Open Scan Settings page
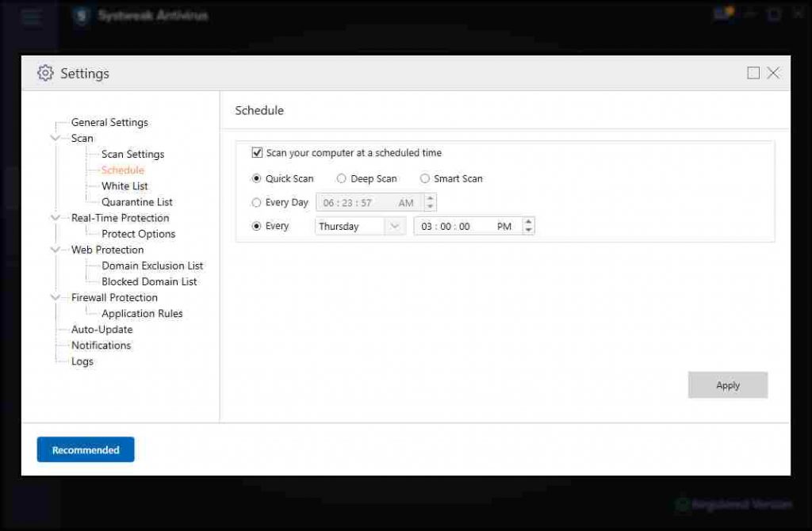Image resolution: width=812 pixels, height=531 pixels. click(x=132, y=155)
